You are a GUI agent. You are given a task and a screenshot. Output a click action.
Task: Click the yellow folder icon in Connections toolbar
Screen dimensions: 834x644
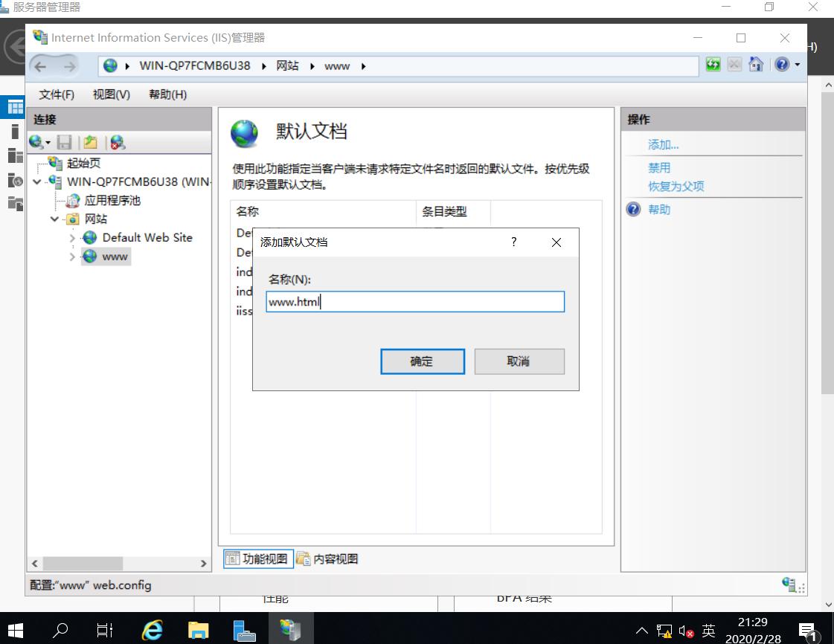pos(90,142)
